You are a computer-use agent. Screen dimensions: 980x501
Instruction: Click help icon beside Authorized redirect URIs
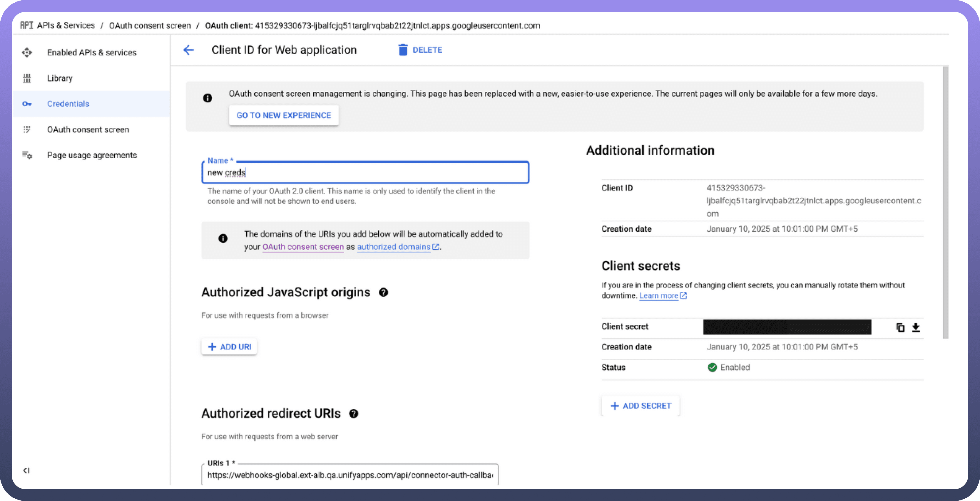pyautogui.click(x=353, y=413)
